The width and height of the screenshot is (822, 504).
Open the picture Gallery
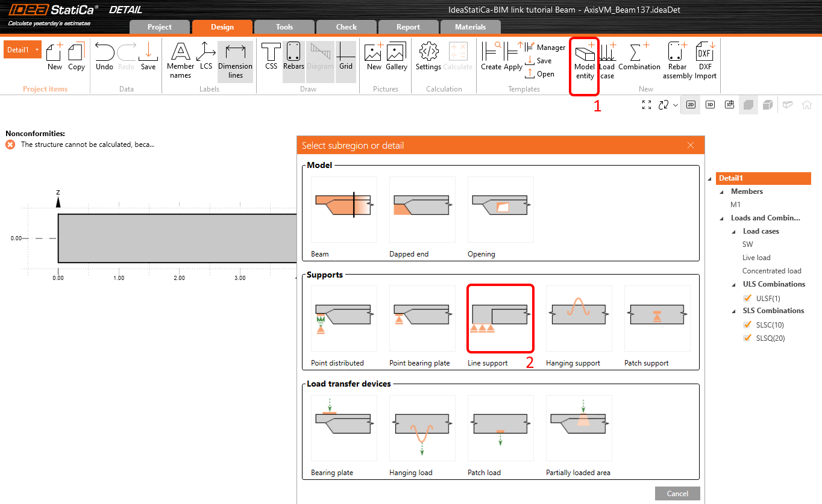(x=397, y=57)
